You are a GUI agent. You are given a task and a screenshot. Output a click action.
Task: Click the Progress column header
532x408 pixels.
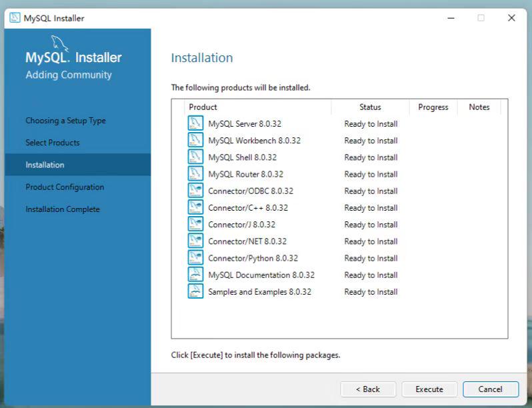[433, 107]
